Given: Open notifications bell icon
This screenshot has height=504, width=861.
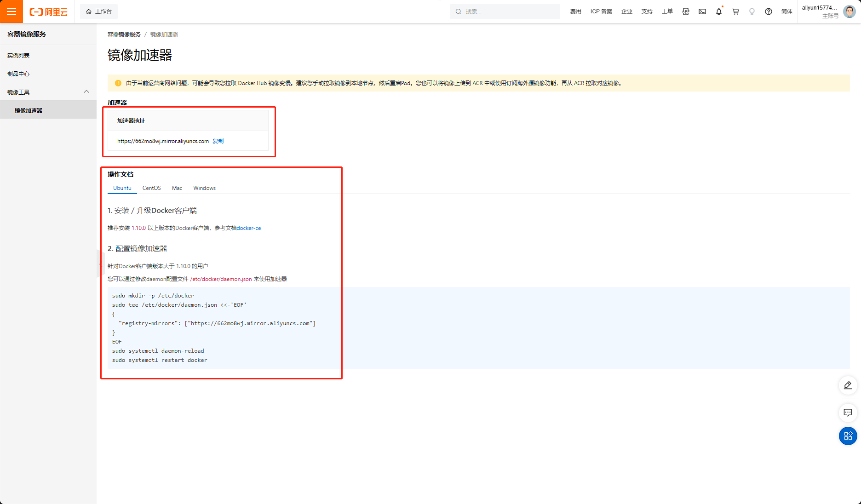Looking at the screenshot, I should 719,11.
